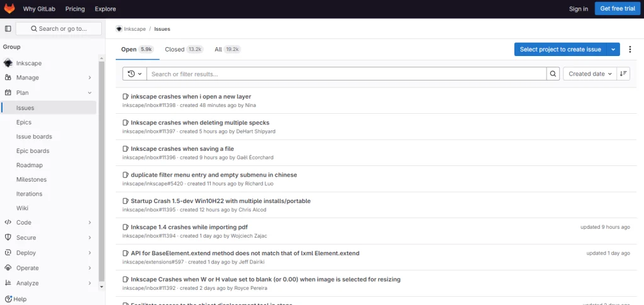Screen dimensions: 644x305
Task: Focus the 'Search or filter results' field
Action: pyautogui.click(x=347, y=74)
